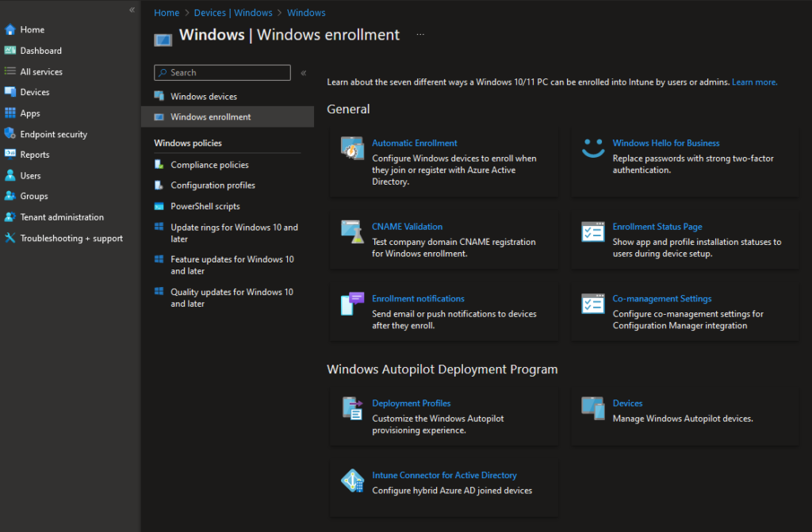Image resolution: width=812 pixels, height=532 pixels.
Task: Click the Endpoint security shield icon
Action: [x=10, y=134]
